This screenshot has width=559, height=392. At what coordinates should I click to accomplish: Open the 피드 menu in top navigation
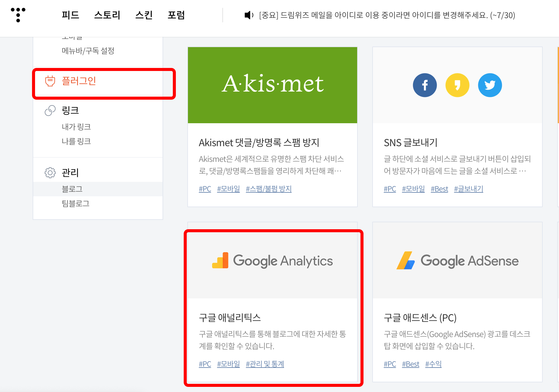pyautogui.click(x=70, y=15)
